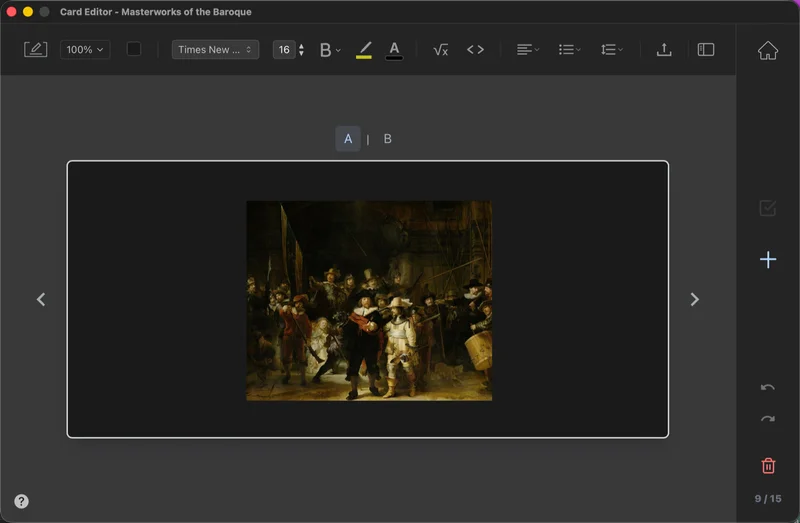Click the edit/annotate pencil icon
This screenshot has height=523, width=800.
pyautogui.click(x=36, y=49)
